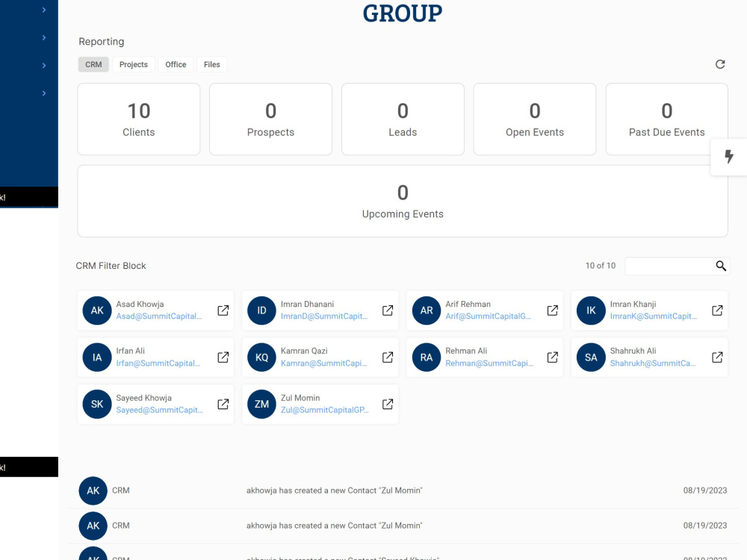Image resolution: width=747 pixels, height=560 pixels.
Task: Open Irfan Ali contact via external link icon
Action: point(223,357)
